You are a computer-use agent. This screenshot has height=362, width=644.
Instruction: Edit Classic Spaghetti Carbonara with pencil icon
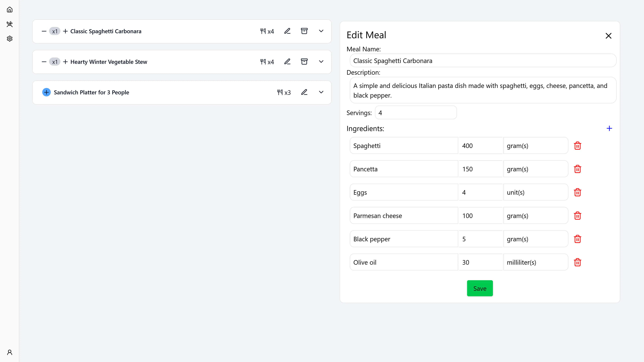[x=287, y=31]
